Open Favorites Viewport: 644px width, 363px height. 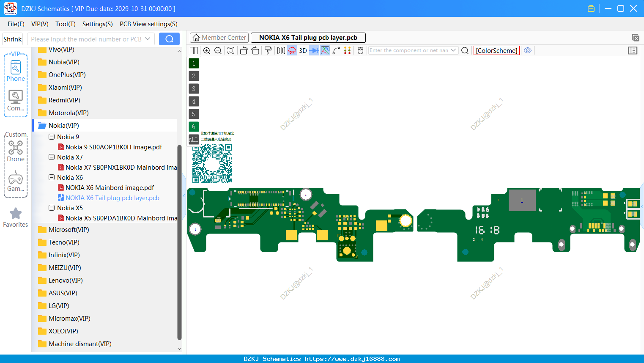[16, 218]
